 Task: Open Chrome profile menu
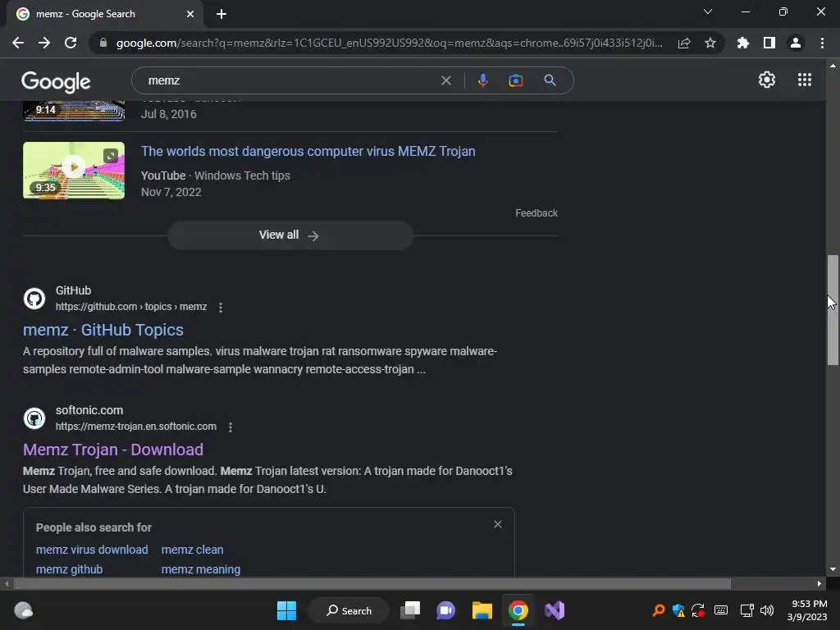point(796,43)
